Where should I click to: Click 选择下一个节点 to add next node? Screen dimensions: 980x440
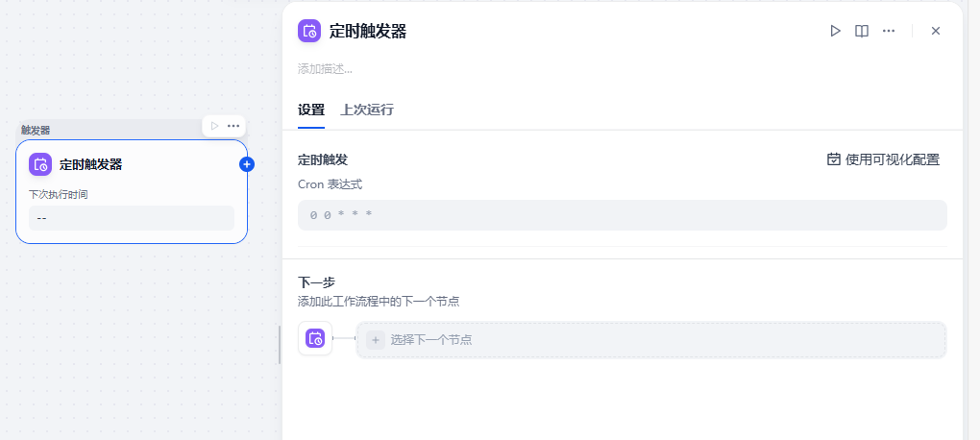click(x=430, y=339)
